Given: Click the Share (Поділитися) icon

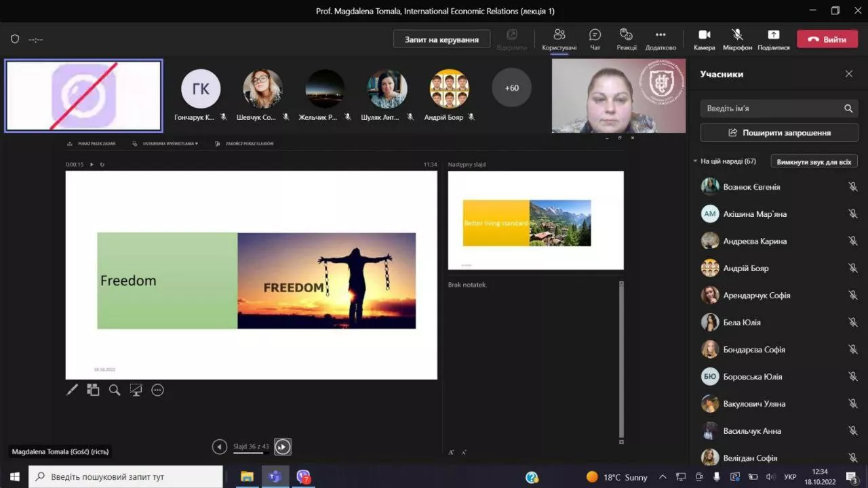Looking at the screenshot, I should (773, 39).
